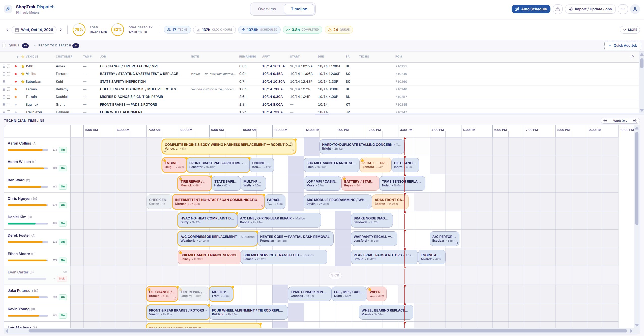Click Quick Add Job button
Screen dimensions: 644x336
tap(623, 46)
